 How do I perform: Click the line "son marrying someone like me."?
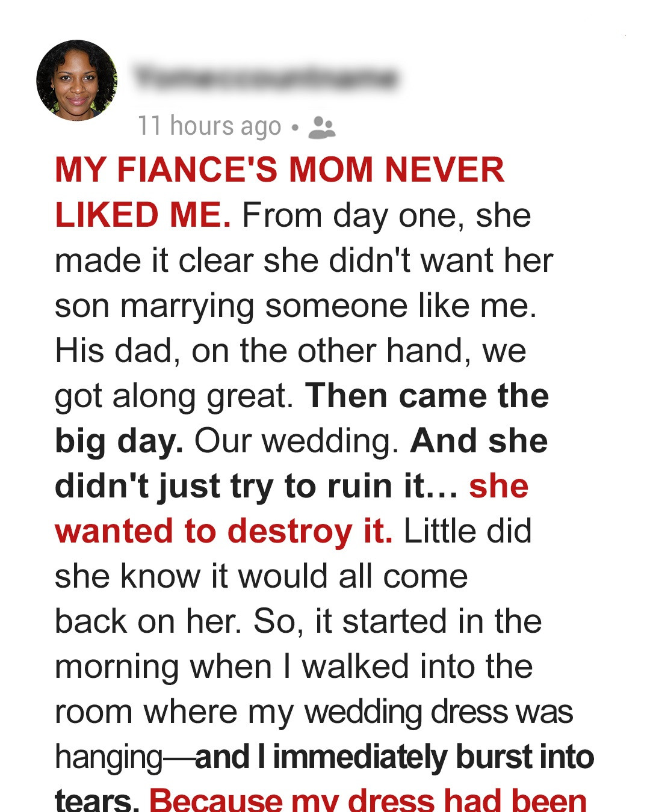(296, 306)
